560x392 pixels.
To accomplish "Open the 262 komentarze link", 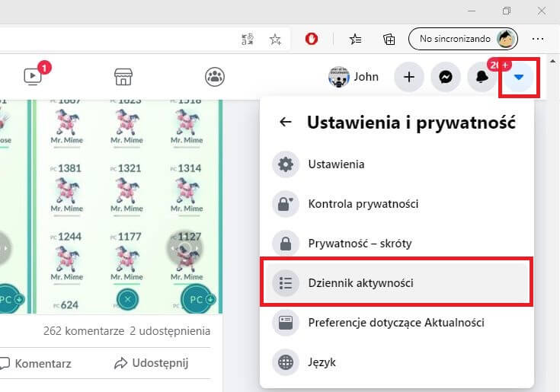I will click(84, 331).
